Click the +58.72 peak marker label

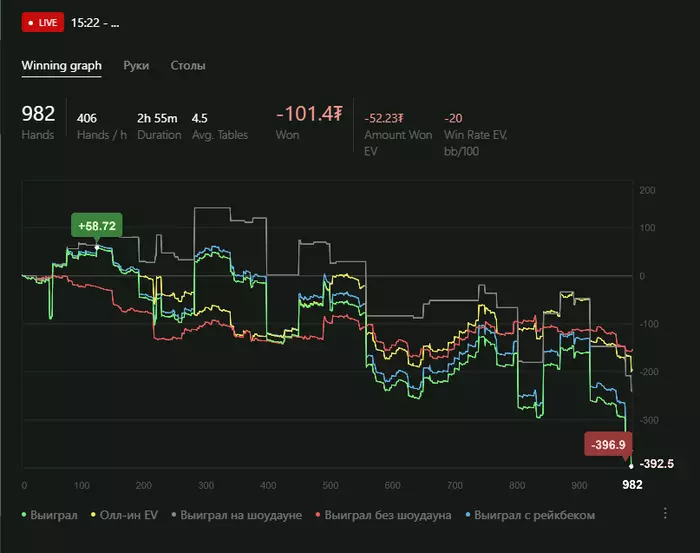(97, 226)
